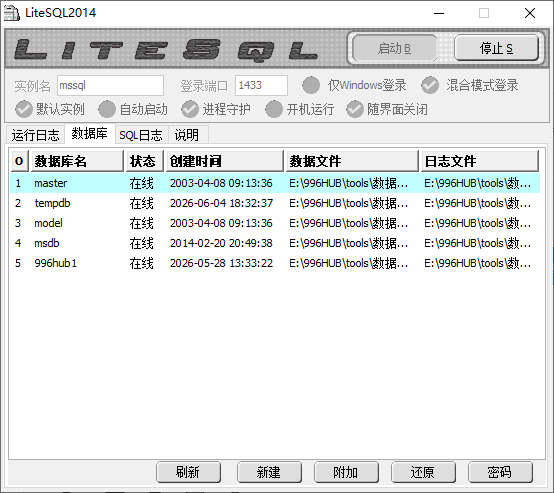554x493 pixels.
Task: Click the 日志文件 column header
Action: 480,161
